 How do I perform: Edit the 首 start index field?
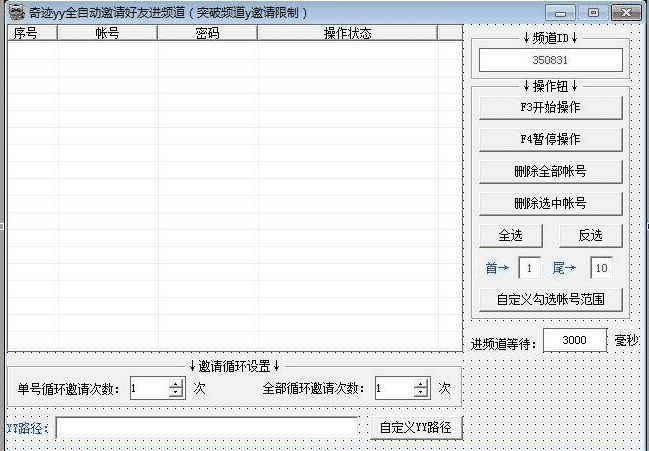pyautogui.click(x=529, y=268)
